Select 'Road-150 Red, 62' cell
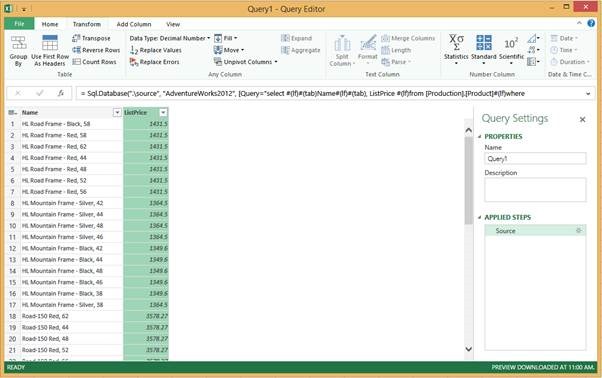Screen dimensions: 602x378 pyautogui.click(x=71, y=316)
